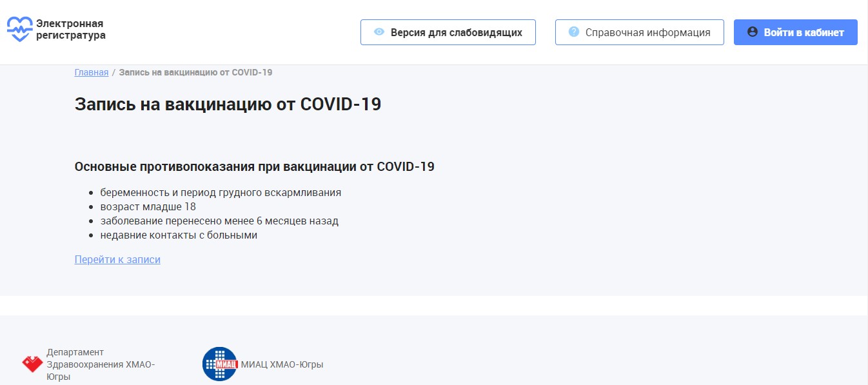Click the Департамент Здравоохранения ХМАО-Югры footer text

coord(101,364)
